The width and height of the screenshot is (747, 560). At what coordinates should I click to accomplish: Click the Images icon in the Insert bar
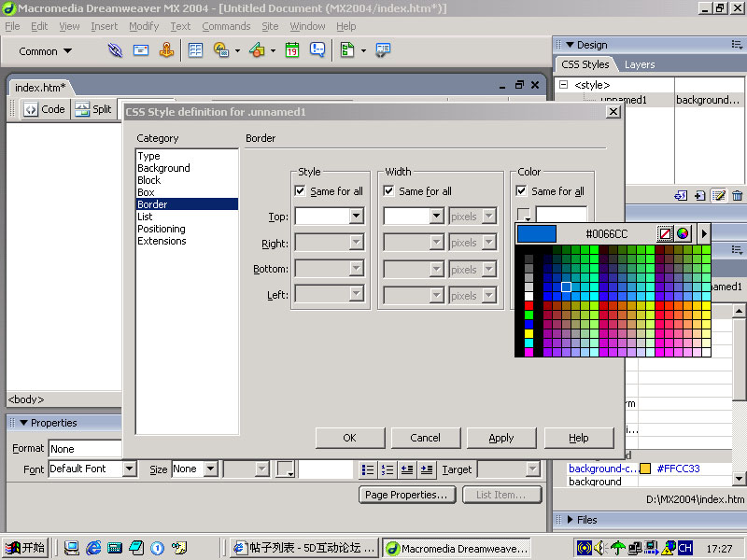221,50
